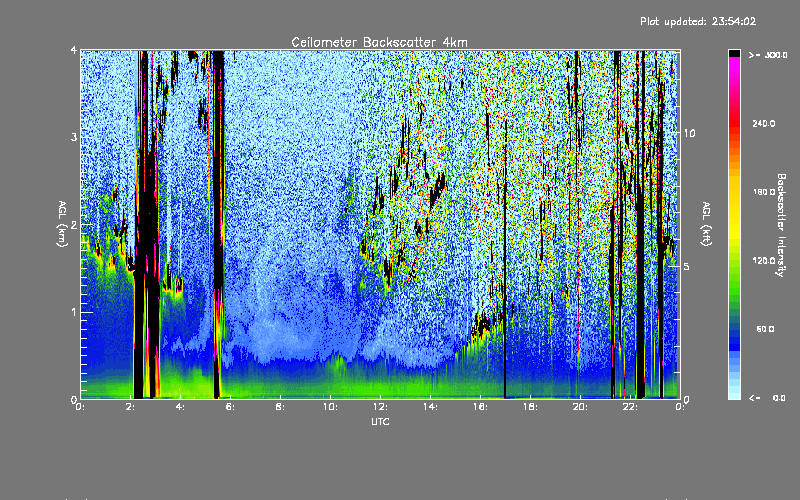Click the '14:' tick on the UTC axis

(x=430, y=407)
